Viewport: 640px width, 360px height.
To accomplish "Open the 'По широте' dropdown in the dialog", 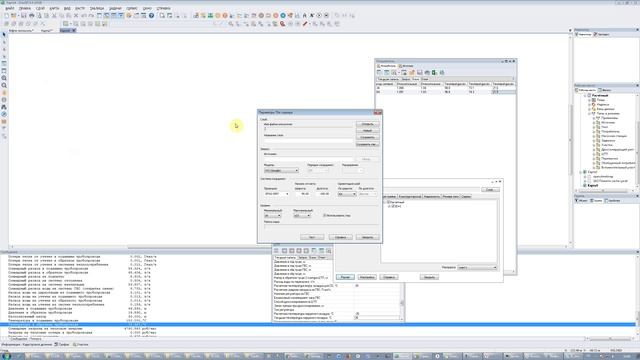I will [x=347, y=194].
